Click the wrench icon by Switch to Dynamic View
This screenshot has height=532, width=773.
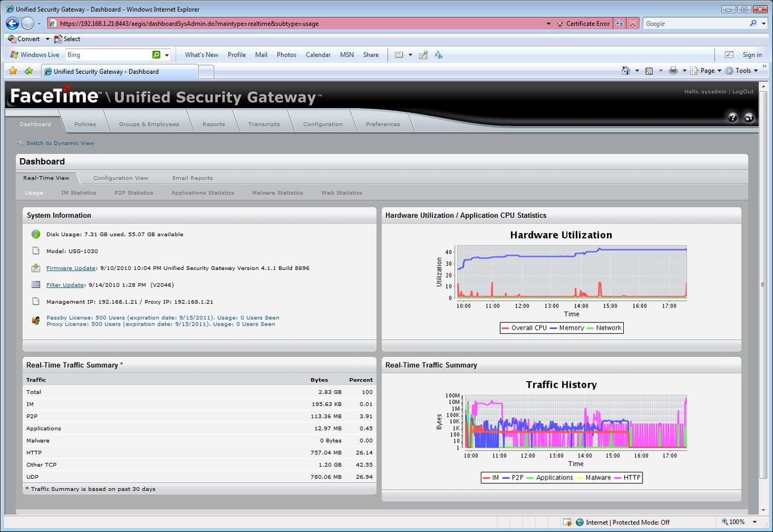(20, 143)
